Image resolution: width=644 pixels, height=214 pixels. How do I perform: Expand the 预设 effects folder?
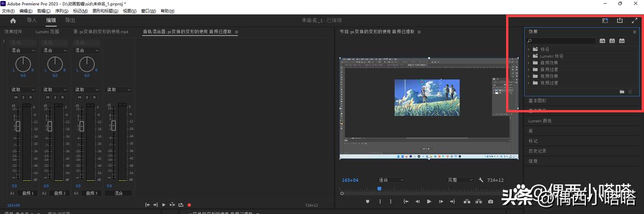point(528,49)
